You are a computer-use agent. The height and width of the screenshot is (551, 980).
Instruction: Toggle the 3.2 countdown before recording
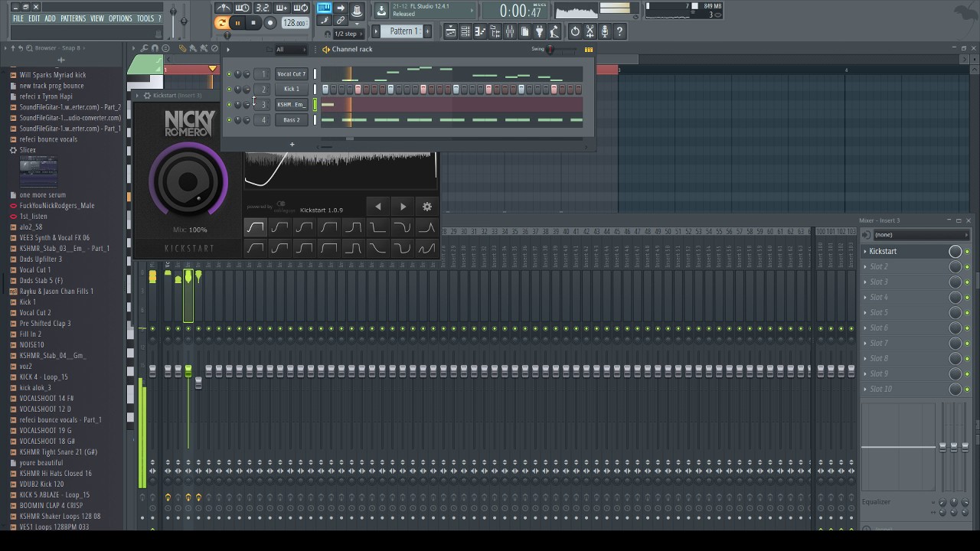pos(262,8)
